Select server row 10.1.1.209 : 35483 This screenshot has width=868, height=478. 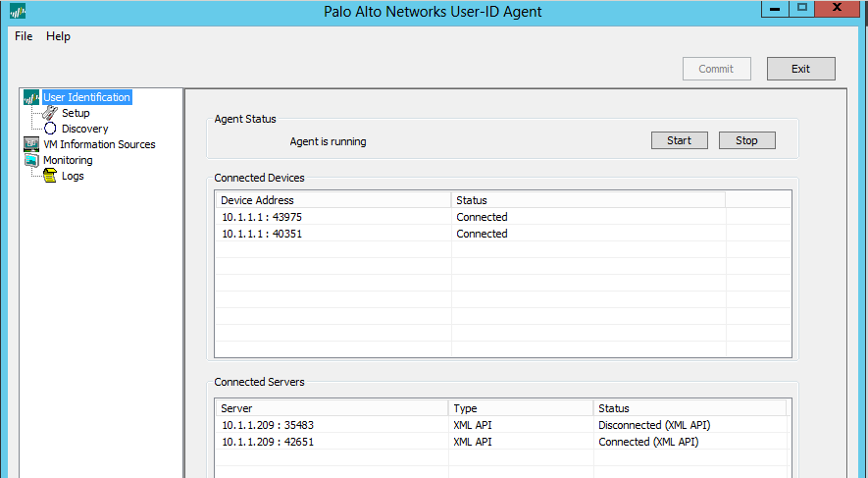(x=267, y=425)
